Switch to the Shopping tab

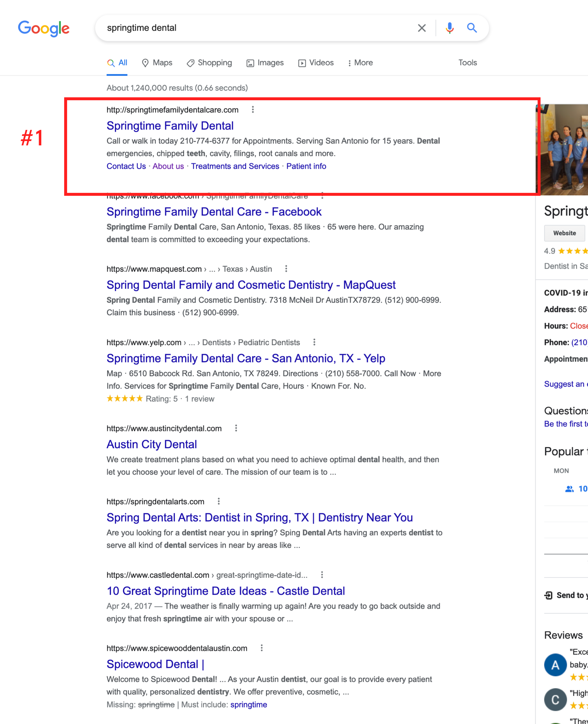coord(209,63)
